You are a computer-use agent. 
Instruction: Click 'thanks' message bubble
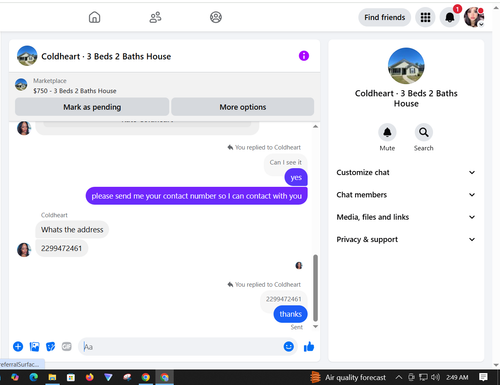[290, 314]
